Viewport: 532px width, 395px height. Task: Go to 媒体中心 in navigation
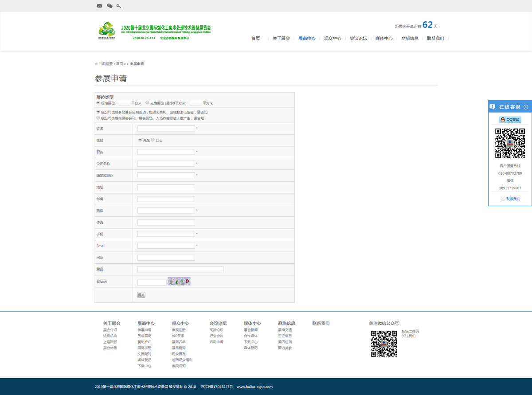coord(384,39)
